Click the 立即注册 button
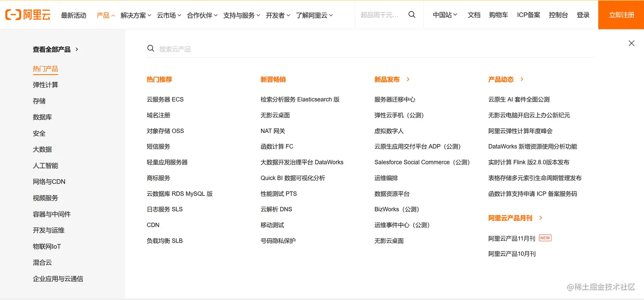 [x=621, y=15]
